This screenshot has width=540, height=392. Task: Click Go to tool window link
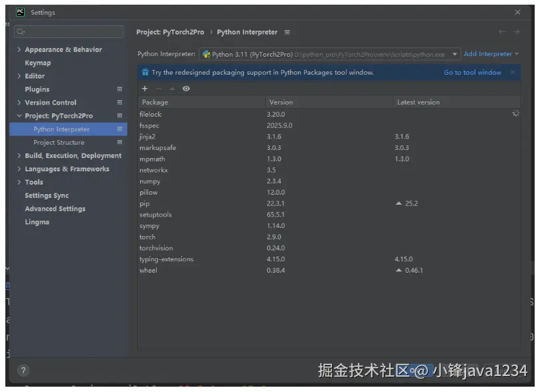click(472, 73)
